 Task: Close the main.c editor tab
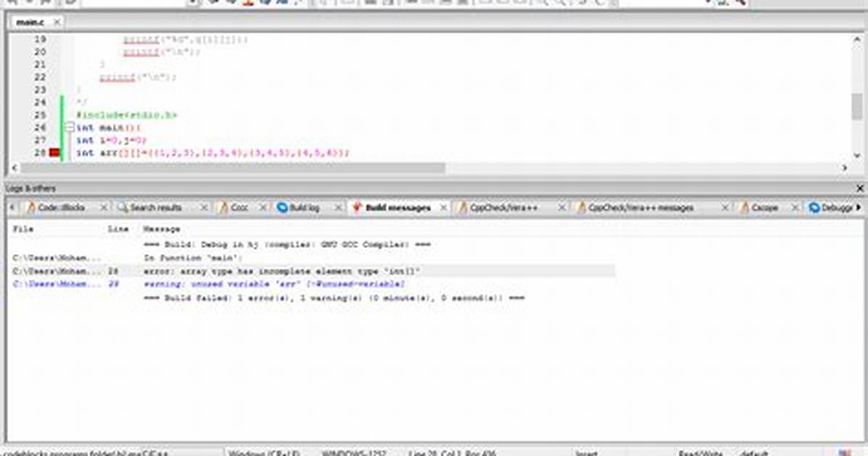click(x=57, y=23)
